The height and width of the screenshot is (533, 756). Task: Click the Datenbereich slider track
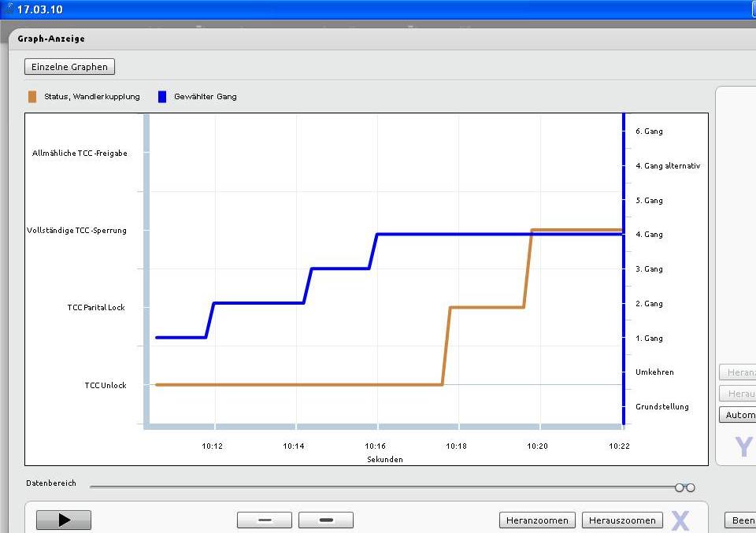tap(378, 487)
